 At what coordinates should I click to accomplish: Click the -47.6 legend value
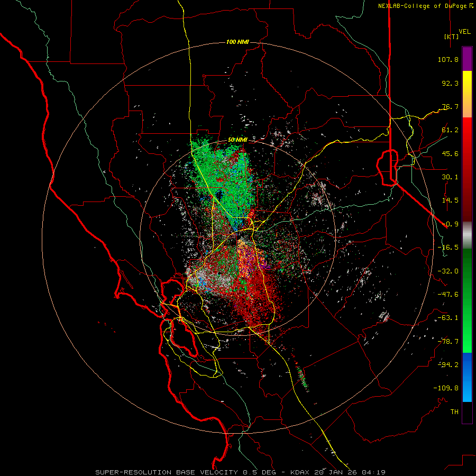[448, 295]
